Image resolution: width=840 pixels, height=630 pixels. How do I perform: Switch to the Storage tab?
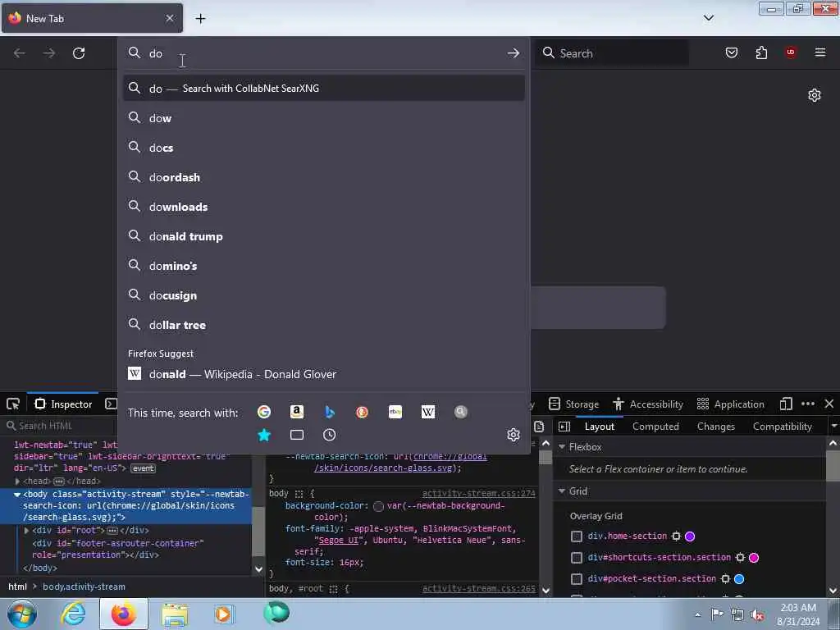573,404
